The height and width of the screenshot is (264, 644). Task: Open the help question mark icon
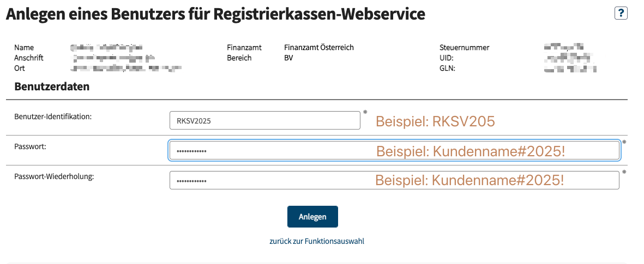click(x=621, y=13)
